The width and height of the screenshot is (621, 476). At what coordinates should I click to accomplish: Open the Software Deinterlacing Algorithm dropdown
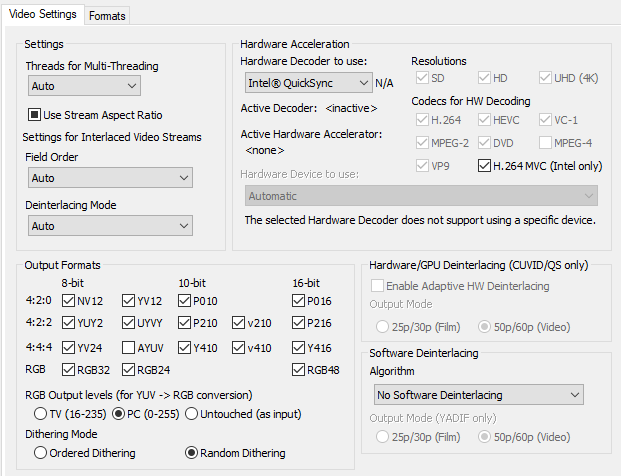(x=479, y=395)
